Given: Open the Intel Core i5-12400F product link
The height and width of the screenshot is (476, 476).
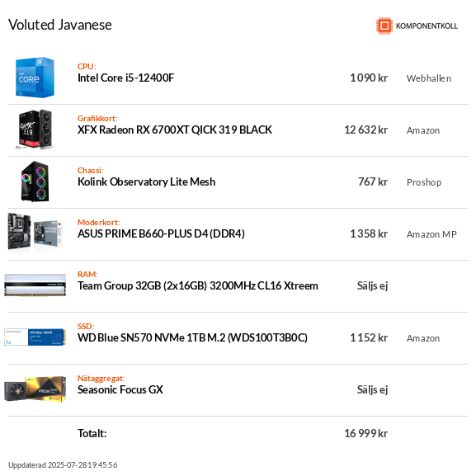Looking at the screenshot, I should (125, 78).
